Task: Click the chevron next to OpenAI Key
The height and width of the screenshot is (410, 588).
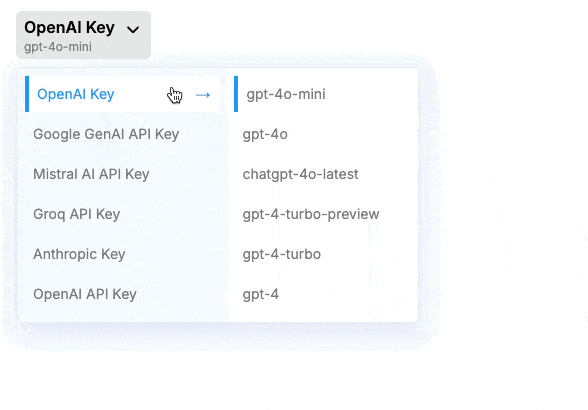Action: pos(133,29)
